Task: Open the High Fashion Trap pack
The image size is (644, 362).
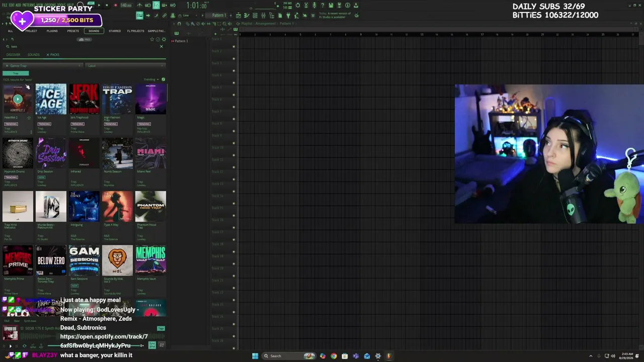Action: tap(117, 100)
